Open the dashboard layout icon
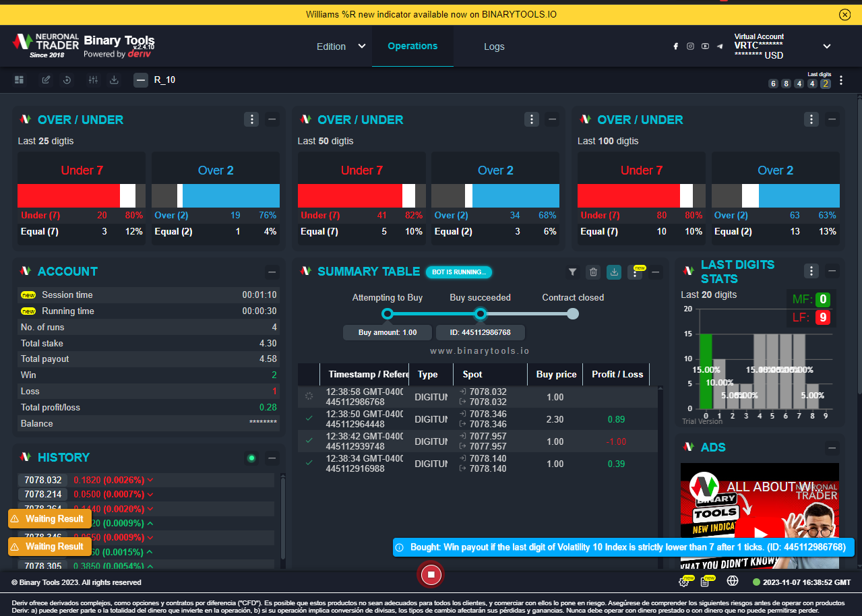Screen dimensions: 862x616 tap(20, 80)
